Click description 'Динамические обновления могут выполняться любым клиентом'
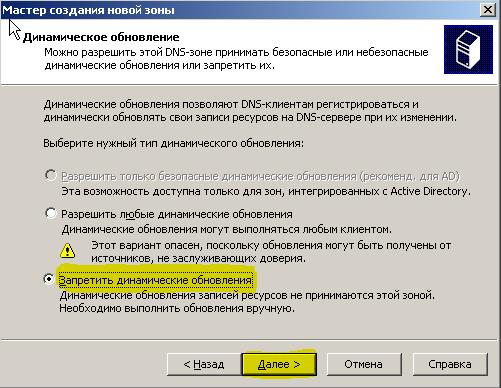 click(227, 229)
